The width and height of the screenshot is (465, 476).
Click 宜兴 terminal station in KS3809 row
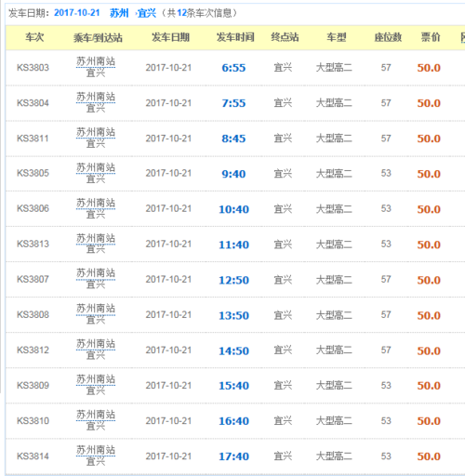pos(283,386)
